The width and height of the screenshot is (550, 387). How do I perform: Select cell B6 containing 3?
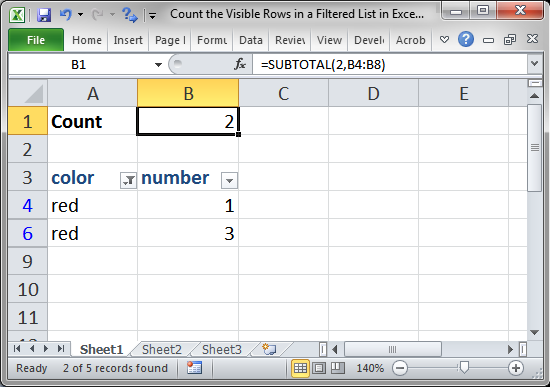[x=188, y=233]
